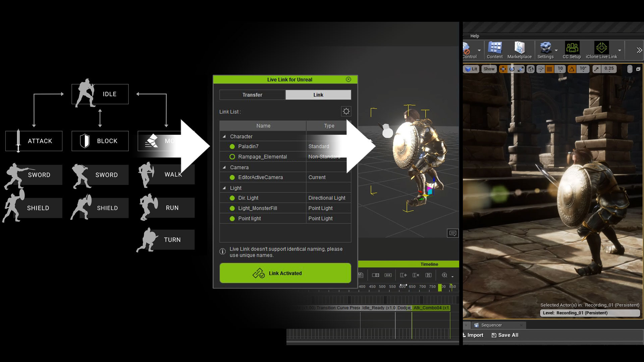Open rotation snap value 10° dropdown
The image size is (644, 362).
[x=583, y=69]
